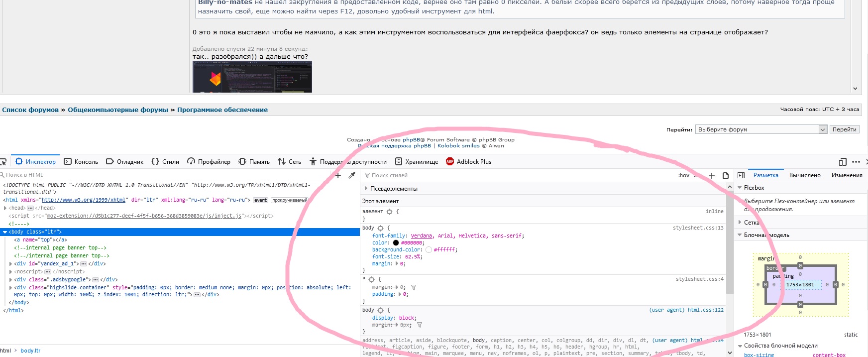Collapse the body class="ltr" node

[5, 232]
